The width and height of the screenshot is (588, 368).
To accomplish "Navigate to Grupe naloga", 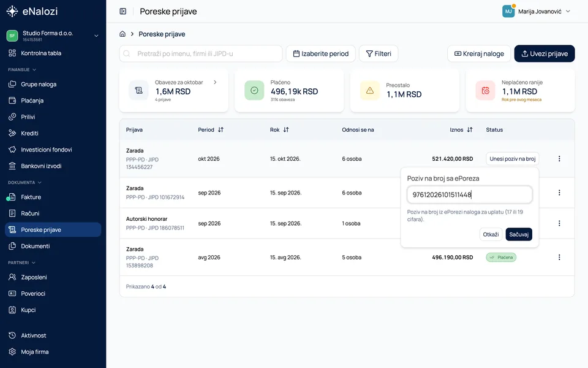I will [53, 85].
